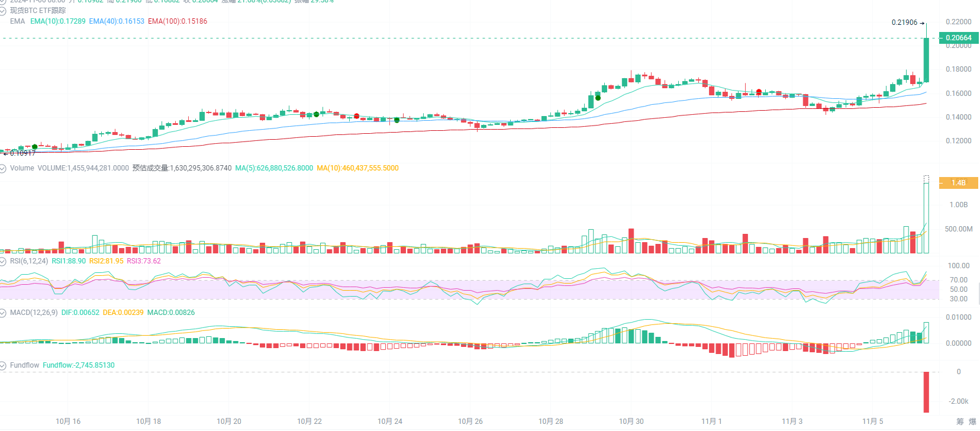Click the MACD 0.00000 axis label
The height and width of the screenshot is (431, 980).
959,343
